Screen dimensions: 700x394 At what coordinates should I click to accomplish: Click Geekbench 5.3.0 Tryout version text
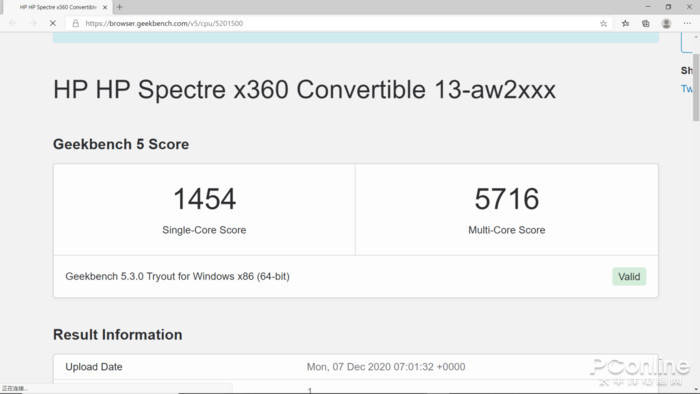[x=178, y=277]
